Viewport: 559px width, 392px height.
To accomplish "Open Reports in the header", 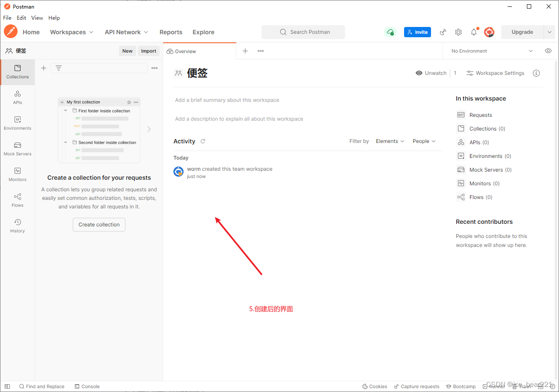I will click(171, 32).
